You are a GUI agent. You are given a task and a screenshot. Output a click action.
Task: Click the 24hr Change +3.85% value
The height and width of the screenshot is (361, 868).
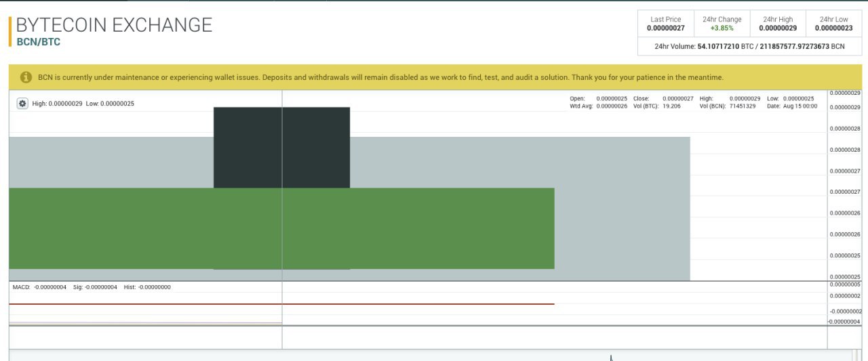(722, 28)
